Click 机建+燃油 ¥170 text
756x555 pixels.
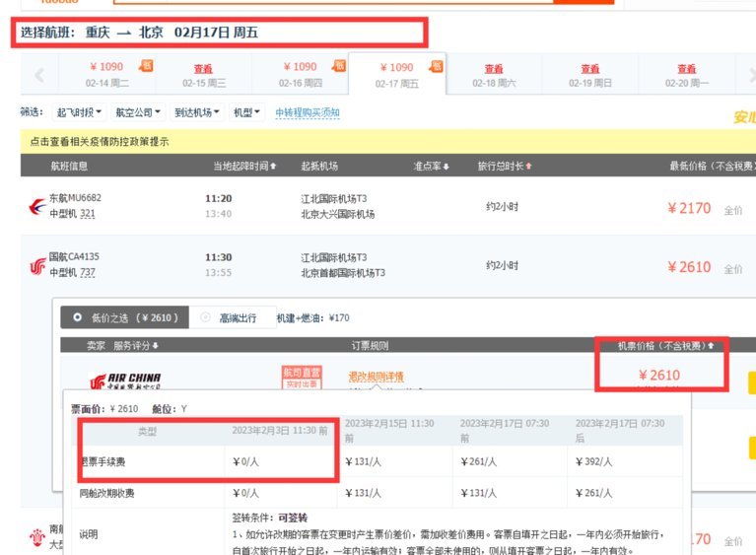[312, 317]
